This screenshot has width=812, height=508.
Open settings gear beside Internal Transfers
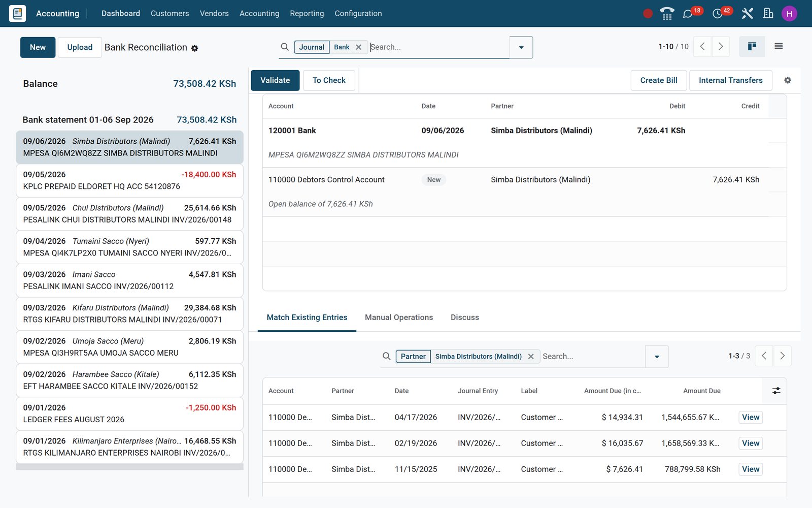pos(788,80)
